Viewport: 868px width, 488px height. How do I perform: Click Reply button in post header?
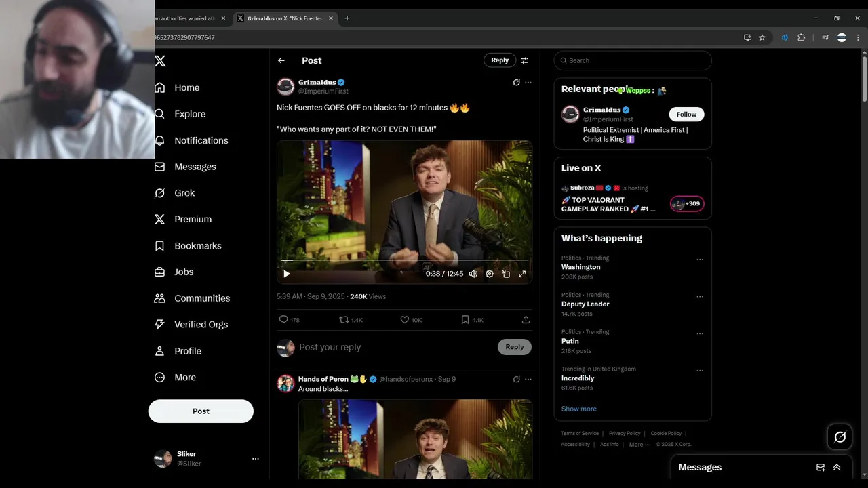tap(500, 60)
